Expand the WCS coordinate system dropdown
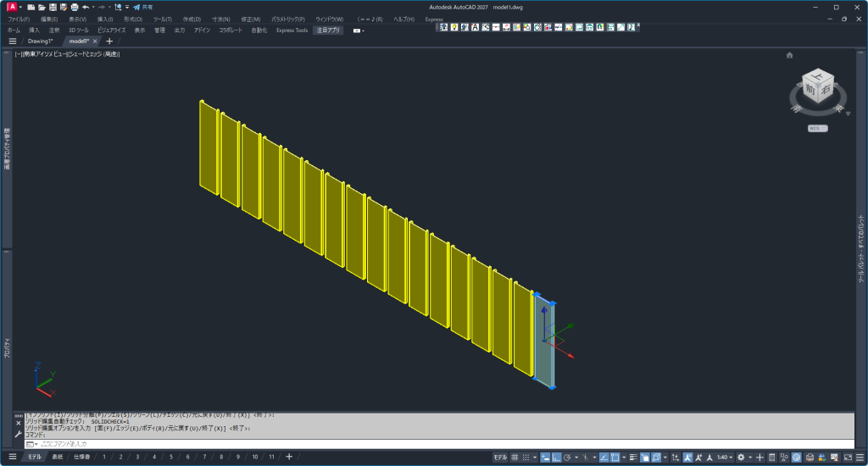 (817, 129)
